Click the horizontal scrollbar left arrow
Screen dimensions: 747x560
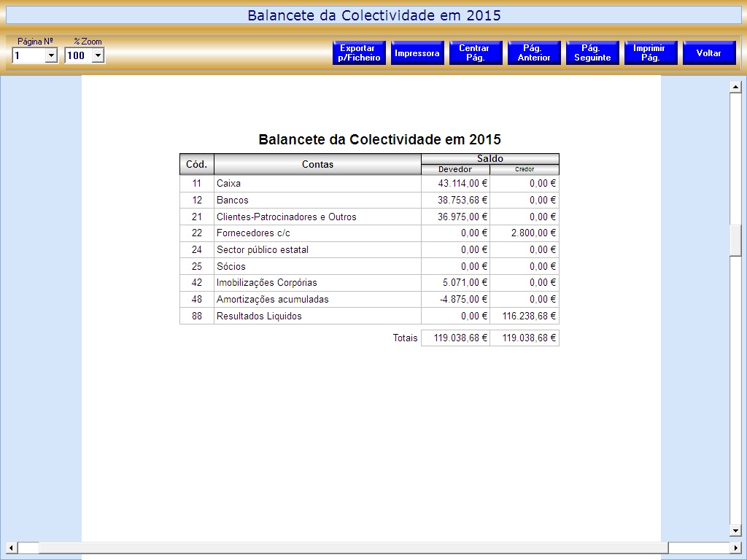coord(11,548)
